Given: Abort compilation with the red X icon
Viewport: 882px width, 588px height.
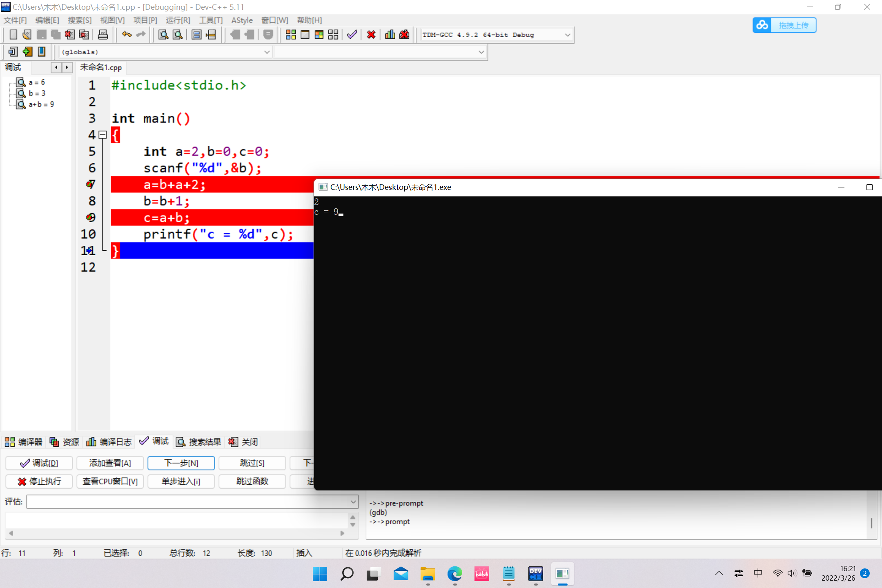Looking at the screenshot, I should (x=370, y=34).
